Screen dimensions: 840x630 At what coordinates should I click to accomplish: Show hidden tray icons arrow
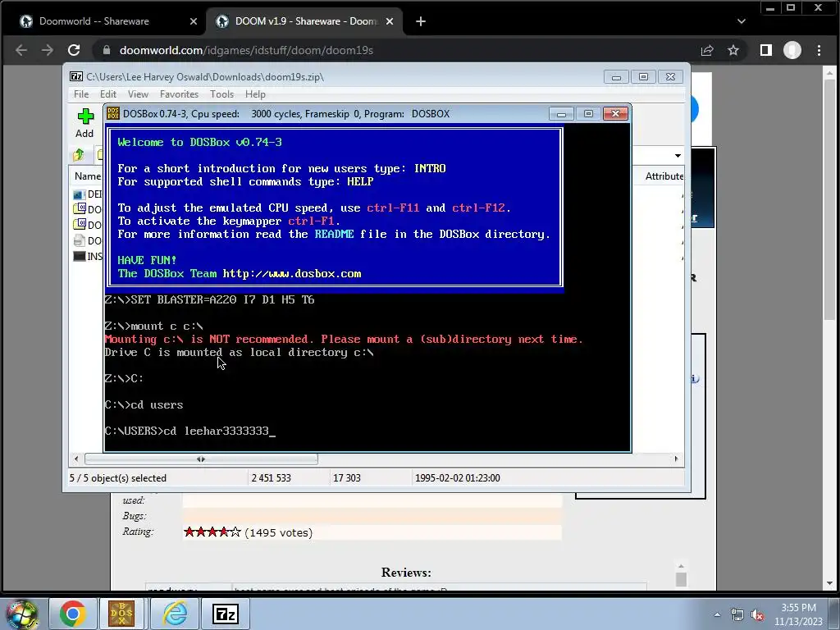pos(717,615)
